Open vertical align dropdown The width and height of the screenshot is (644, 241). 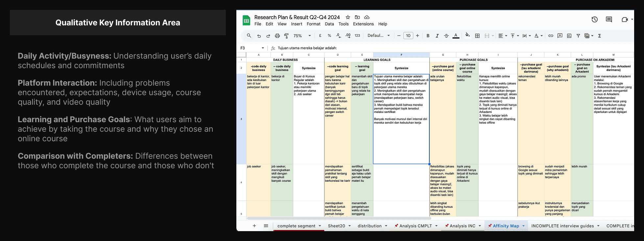514,36
